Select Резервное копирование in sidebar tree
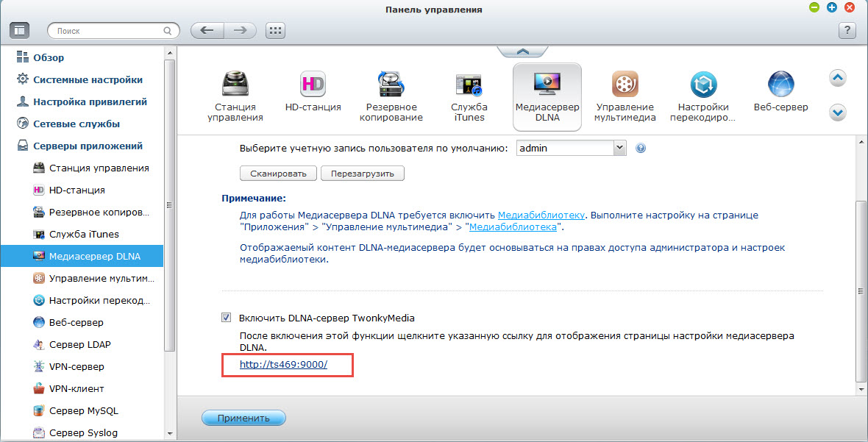Viewport: 868px width, 442px height. (82, 212)
